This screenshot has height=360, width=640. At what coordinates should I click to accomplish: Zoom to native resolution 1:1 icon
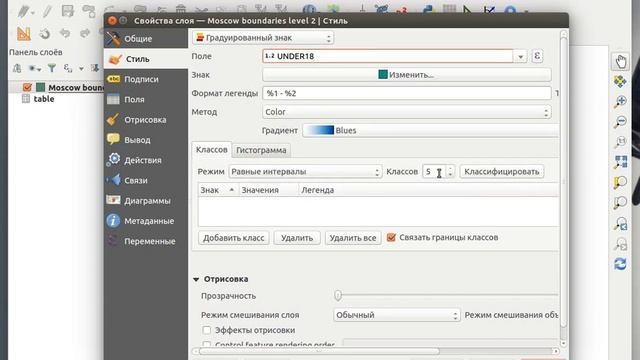tap(620, 142)
